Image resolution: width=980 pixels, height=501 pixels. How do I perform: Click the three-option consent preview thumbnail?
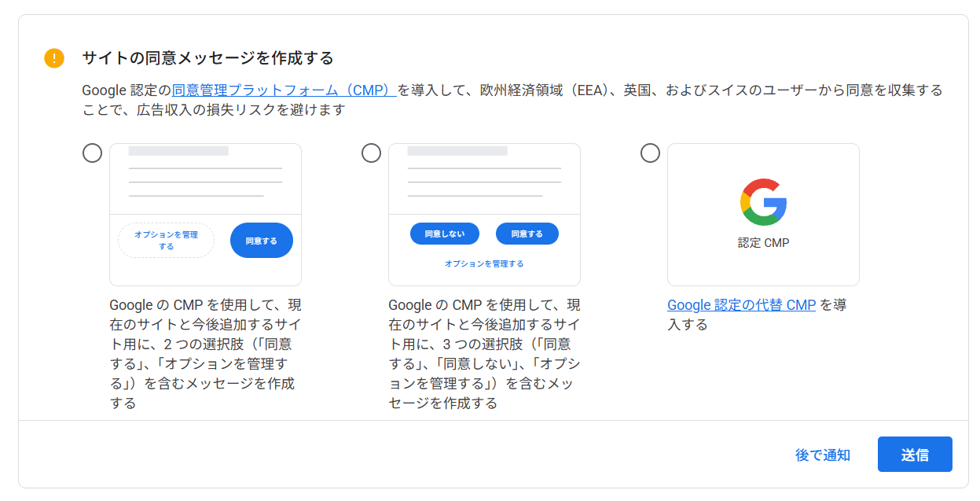coord(484,215)
